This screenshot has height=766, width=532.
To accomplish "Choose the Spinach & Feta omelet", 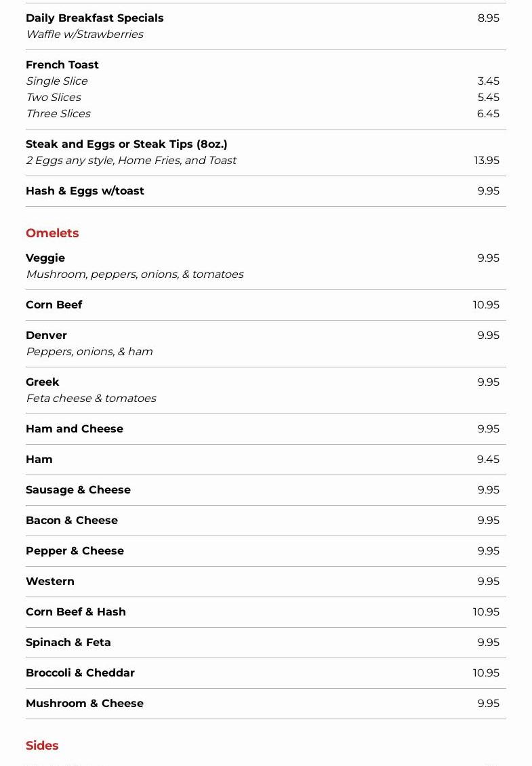I will coord(68,643).
